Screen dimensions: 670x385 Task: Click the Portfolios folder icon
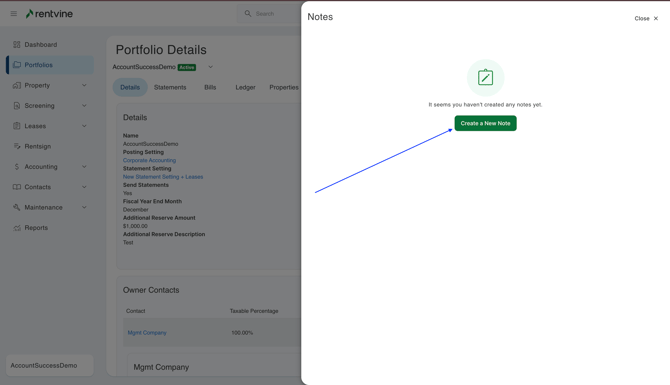click(17, 65)
